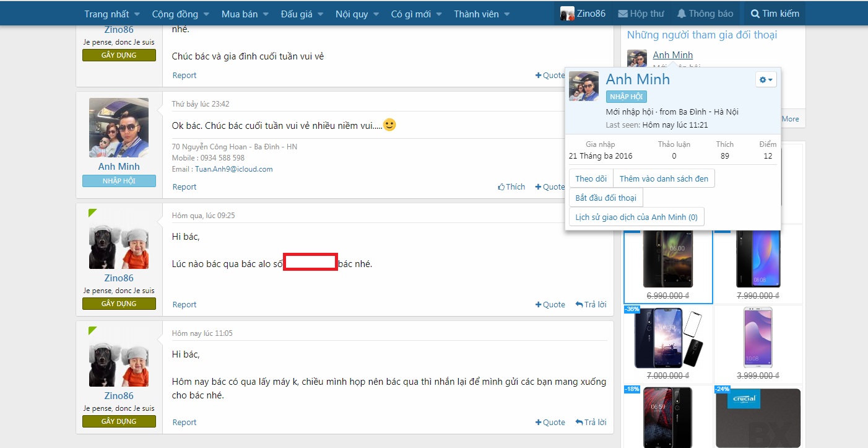Expand the Trang nhất menu

[111, 14]
